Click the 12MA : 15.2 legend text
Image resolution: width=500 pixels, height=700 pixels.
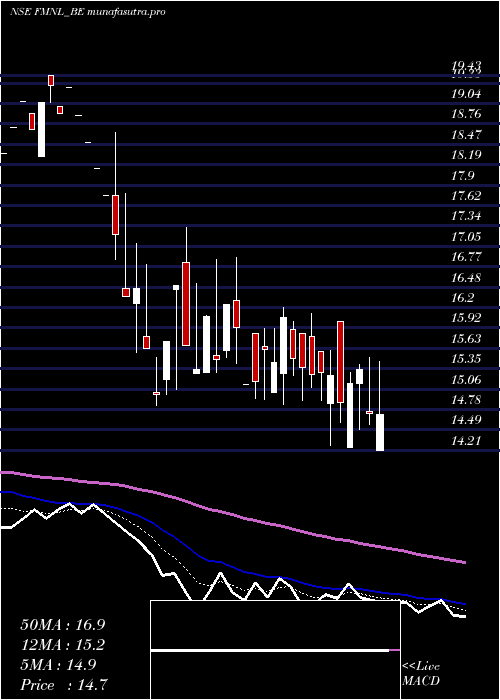click(x=63, y=645)
